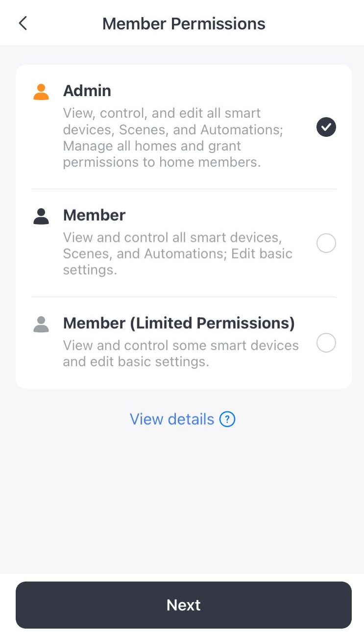Select the Member radio button
The height and width of the screenshot is (634, 364).
coord(326,243)
